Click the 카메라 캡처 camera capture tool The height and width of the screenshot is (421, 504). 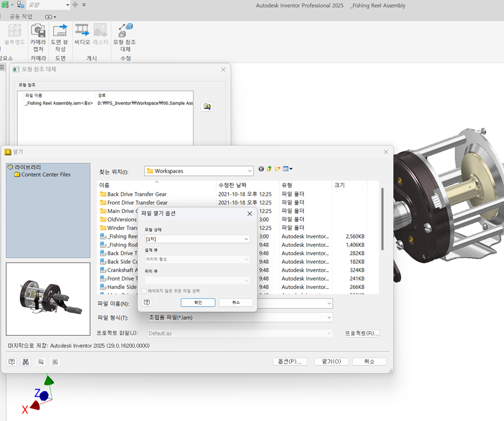pyautogui.click(x=38, y=38)
